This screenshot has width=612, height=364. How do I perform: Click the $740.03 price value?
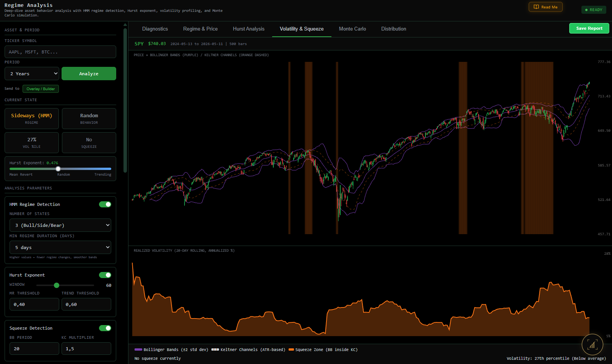point(157,44)
